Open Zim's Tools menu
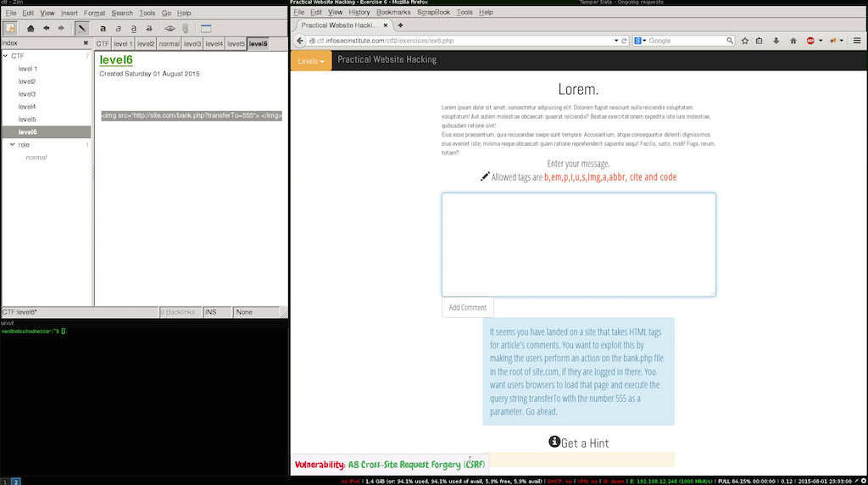 click(147, 13)
